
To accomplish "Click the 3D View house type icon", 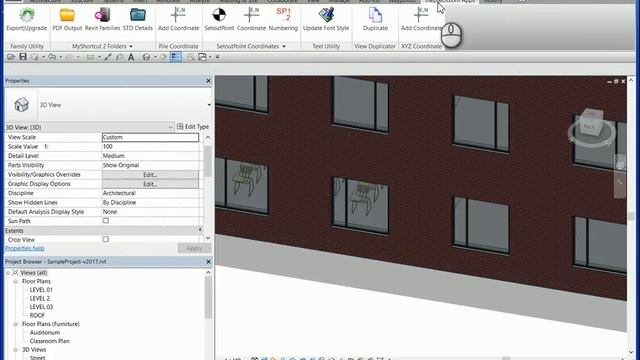I will click(21, 105).
